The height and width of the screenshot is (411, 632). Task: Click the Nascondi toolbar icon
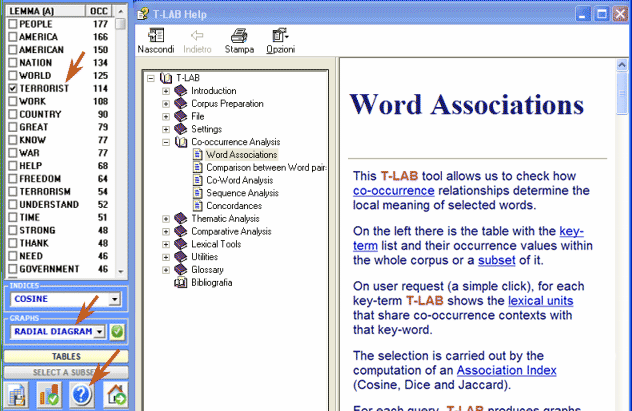(156, 35)
